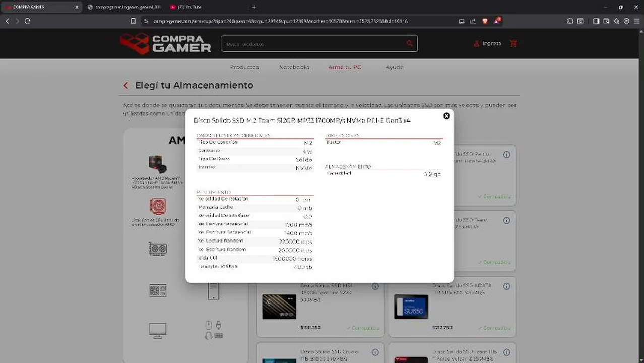Focus the product search field
The width and height of the screenshot is (644, 363).
tap(319, 44)
